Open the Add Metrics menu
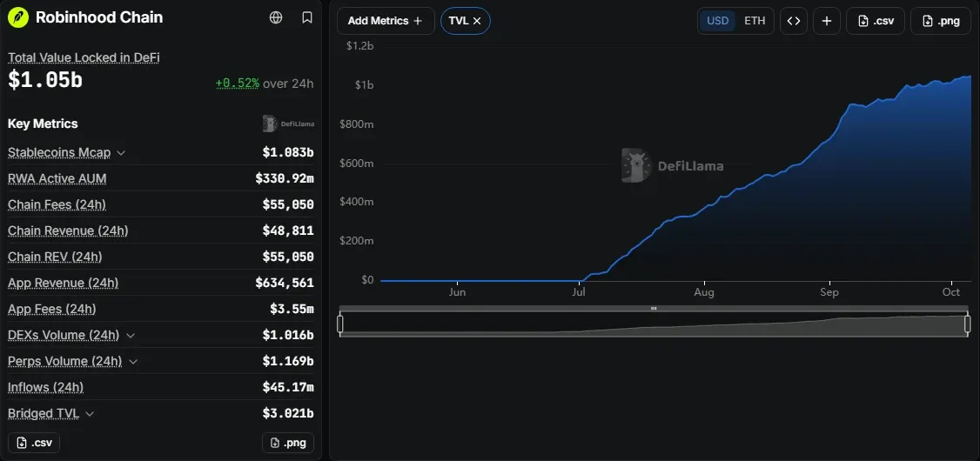 386,21
